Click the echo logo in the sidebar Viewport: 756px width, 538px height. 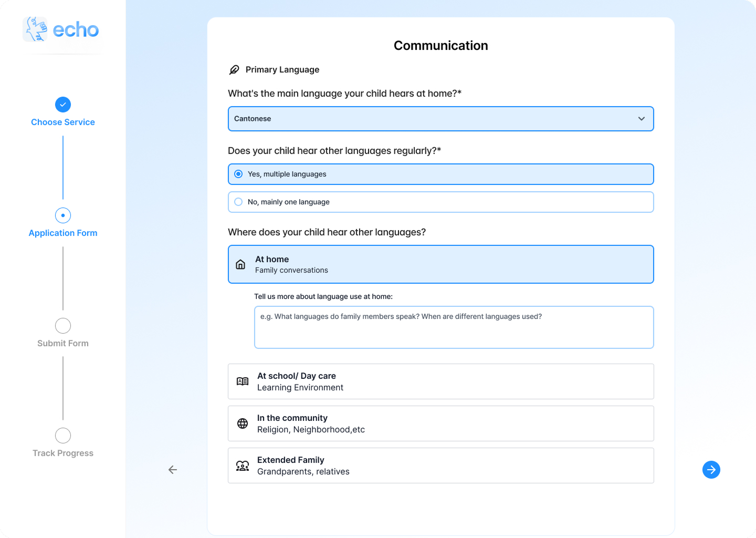[60, 29]
